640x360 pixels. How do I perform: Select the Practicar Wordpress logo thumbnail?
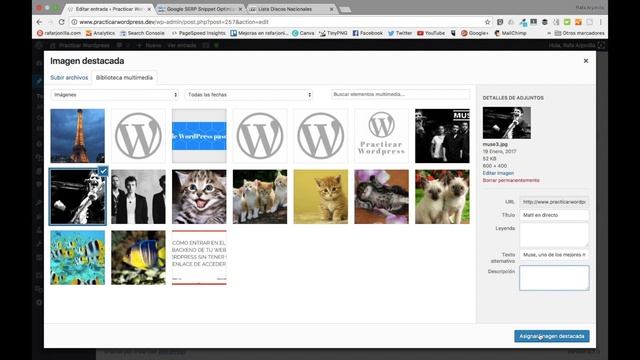(382, 136)
